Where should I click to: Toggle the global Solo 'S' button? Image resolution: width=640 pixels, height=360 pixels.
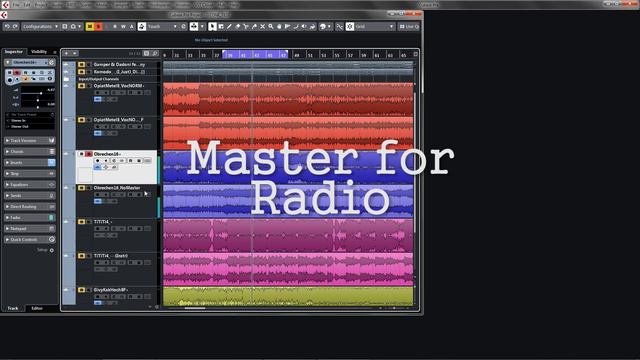tap(98, 27)
